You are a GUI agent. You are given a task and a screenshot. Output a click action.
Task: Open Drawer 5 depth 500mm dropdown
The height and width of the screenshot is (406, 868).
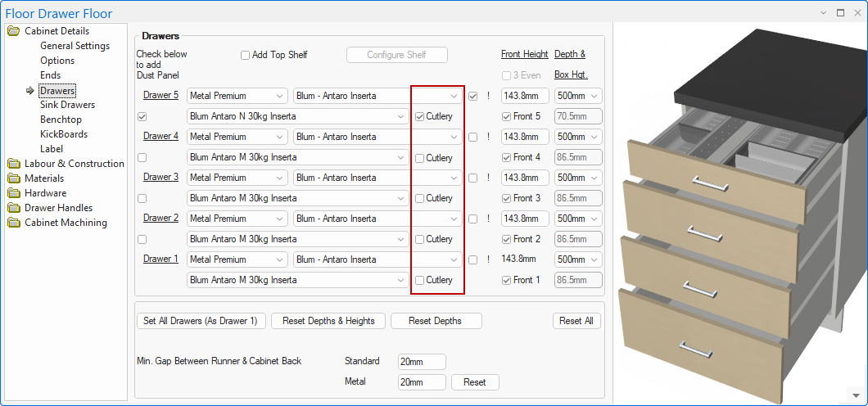click(578, 96)
